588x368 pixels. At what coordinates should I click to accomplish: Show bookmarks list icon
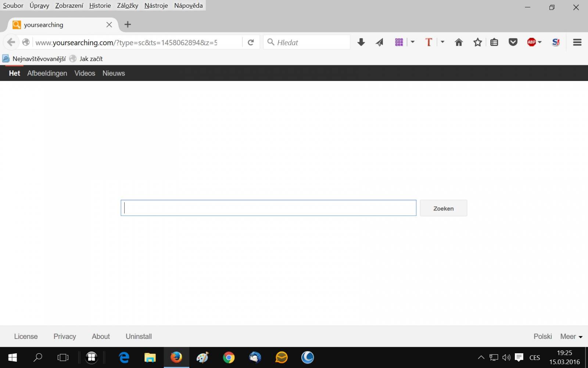point(494,42)
